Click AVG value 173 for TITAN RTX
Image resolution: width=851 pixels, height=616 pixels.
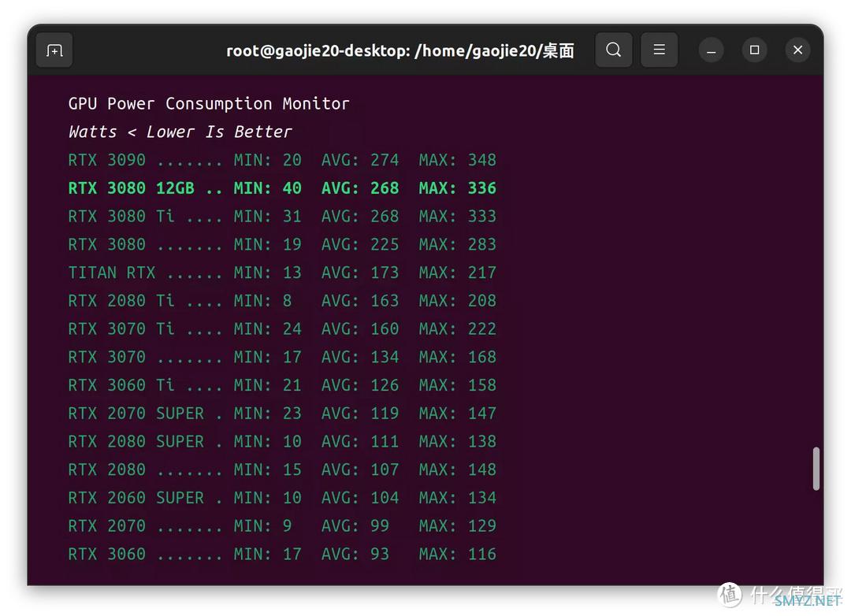pyautogui.click(x=385, y=273)
